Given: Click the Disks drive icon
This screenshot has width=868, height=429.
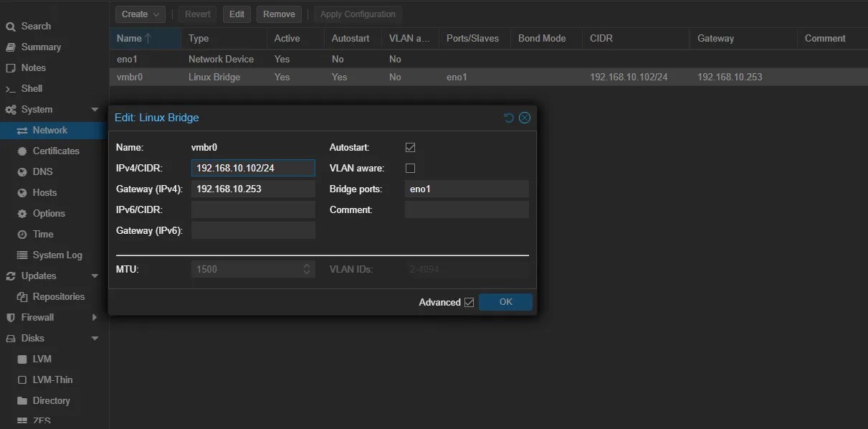Looking at the screenshot, I should (11, 339).
